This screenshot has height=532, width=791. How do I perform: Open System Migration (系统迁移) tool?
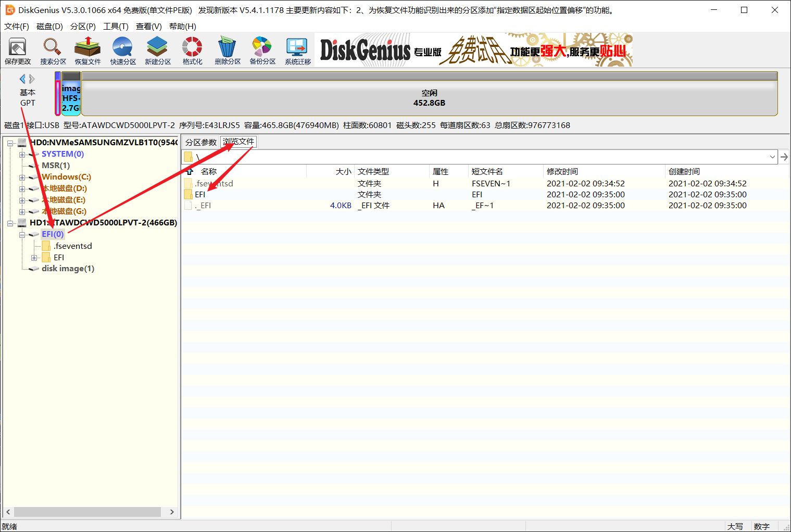298,50
